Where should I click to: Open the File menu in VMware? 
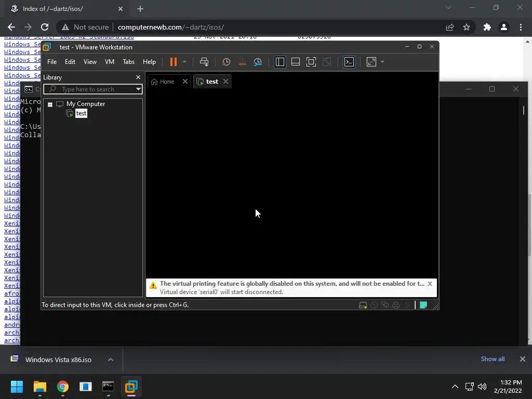coord(52,62)
